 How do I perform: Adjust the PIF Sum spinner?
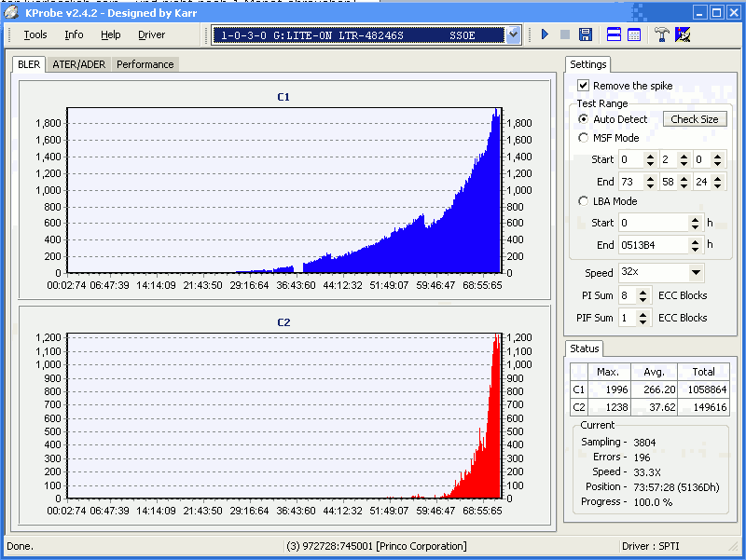642,318
